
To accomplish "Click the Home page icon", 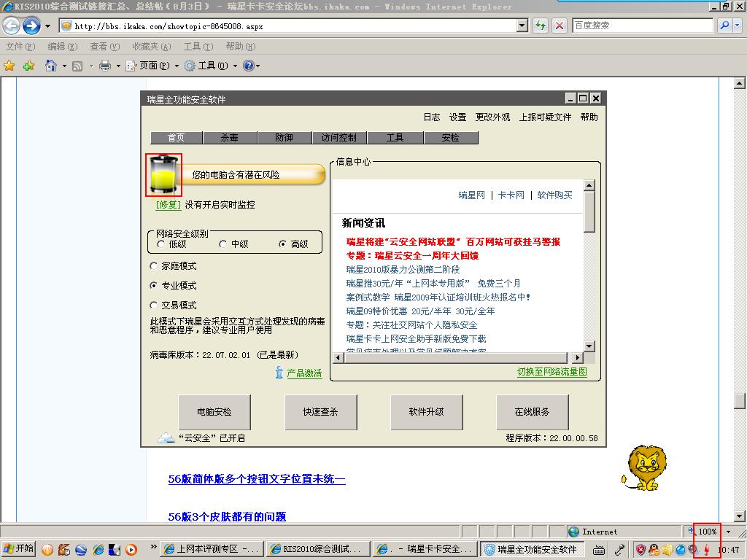I will (x=51, y=66).
